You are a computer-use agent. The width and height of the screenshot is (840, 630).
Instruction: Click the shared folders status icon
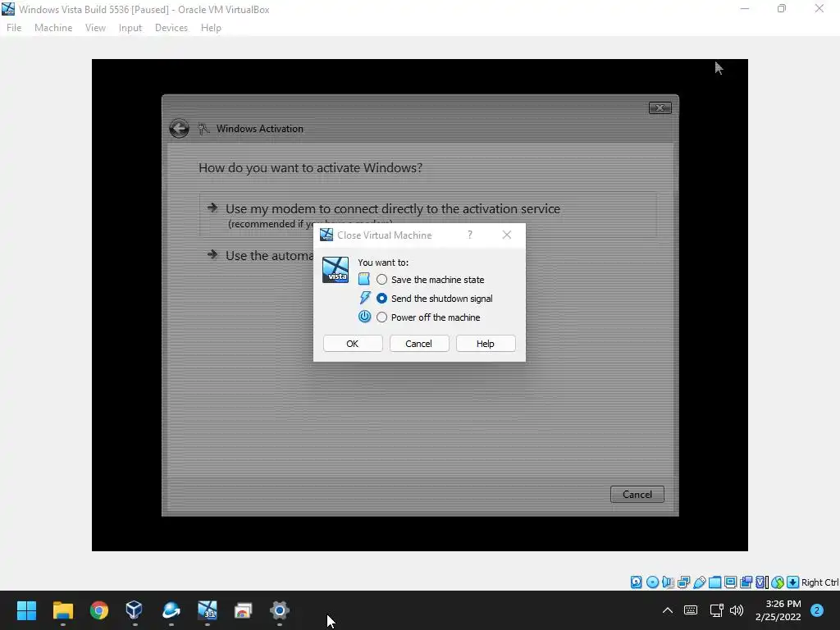[714, 582]
